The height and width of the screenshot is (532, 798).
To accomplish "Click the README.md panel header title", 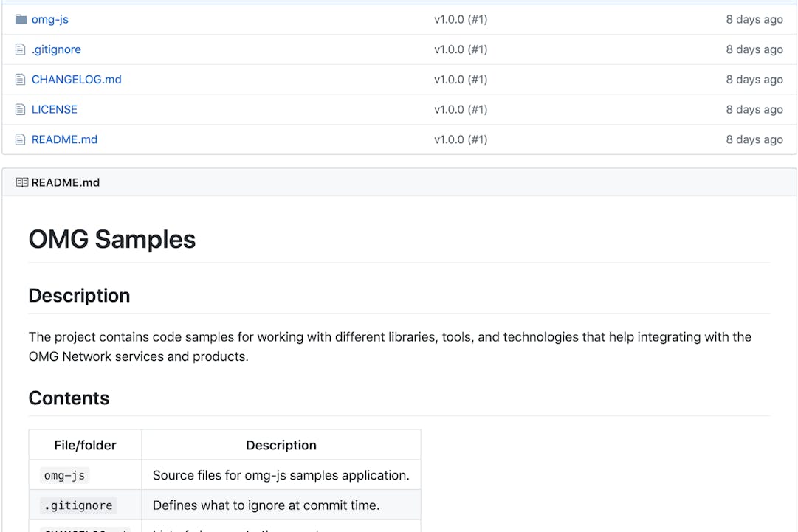I will [x=65, y=182].
